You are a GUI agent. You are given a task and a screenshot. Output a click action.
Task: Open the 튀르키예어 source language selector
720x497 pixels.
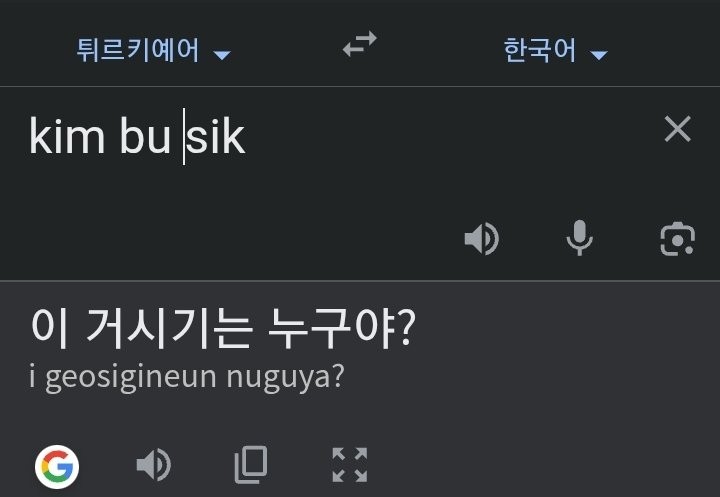click(138, 51)
